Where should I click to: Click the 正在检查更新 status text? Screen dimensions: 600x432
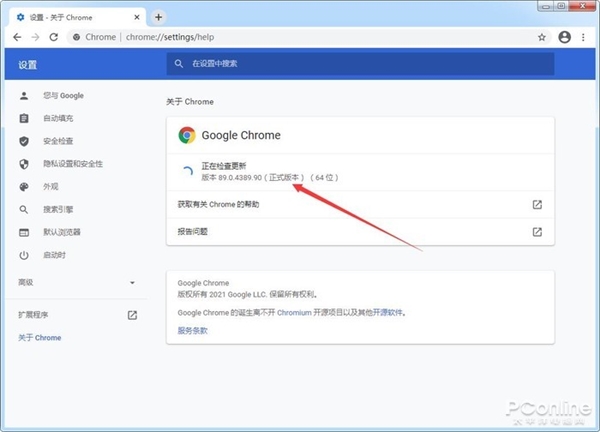224,166
